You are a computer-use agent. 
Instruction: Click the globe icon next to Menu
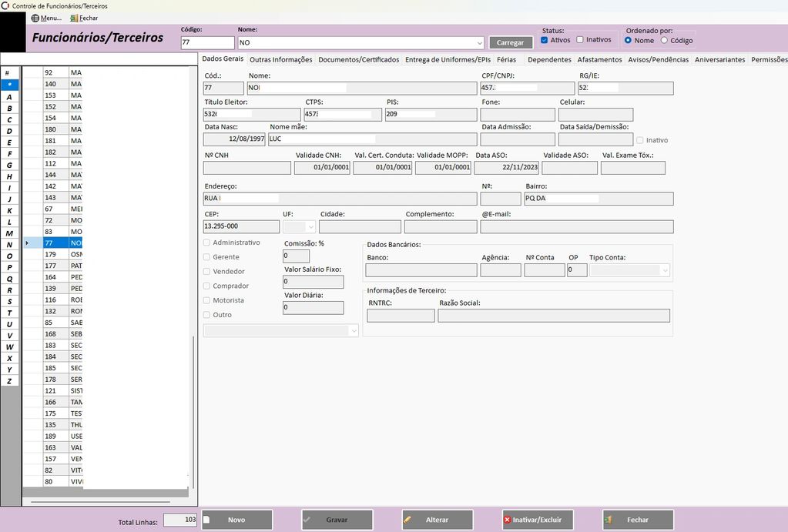pyautogui.click(x=35, y=18)
